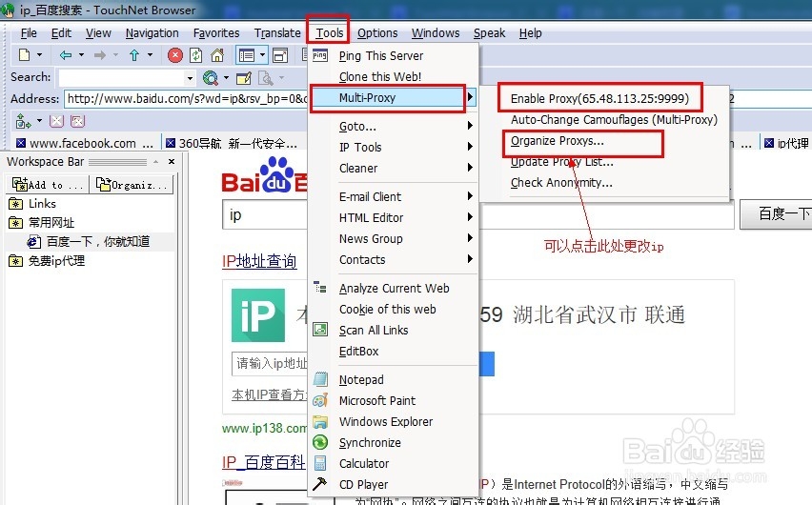Click the globe Search icon

pyautogui.click(x=210, y=78)
